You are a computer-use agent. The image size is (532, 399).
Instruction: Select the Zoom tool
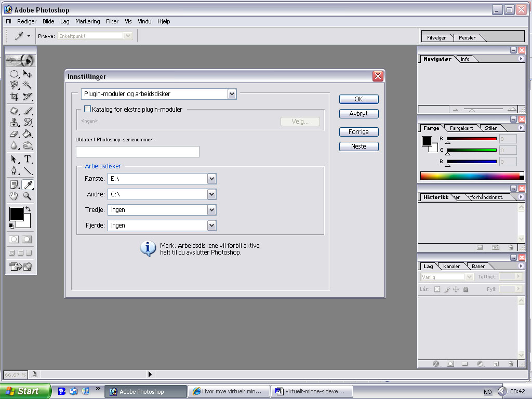(28, 196)
